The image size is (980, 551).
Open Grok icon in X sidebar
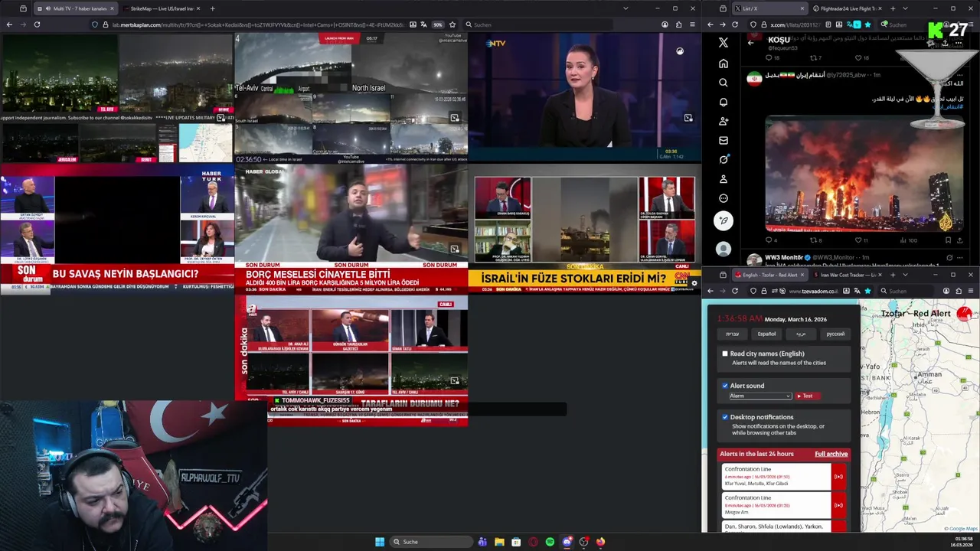pos(724,159)
